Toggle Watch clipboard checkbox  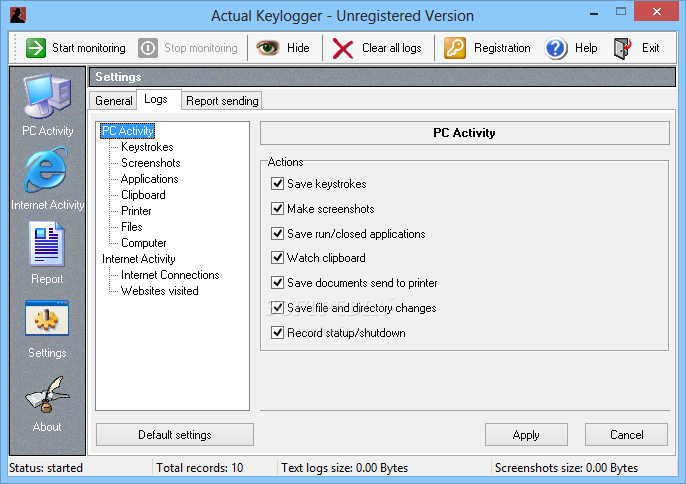pos(277,257)
